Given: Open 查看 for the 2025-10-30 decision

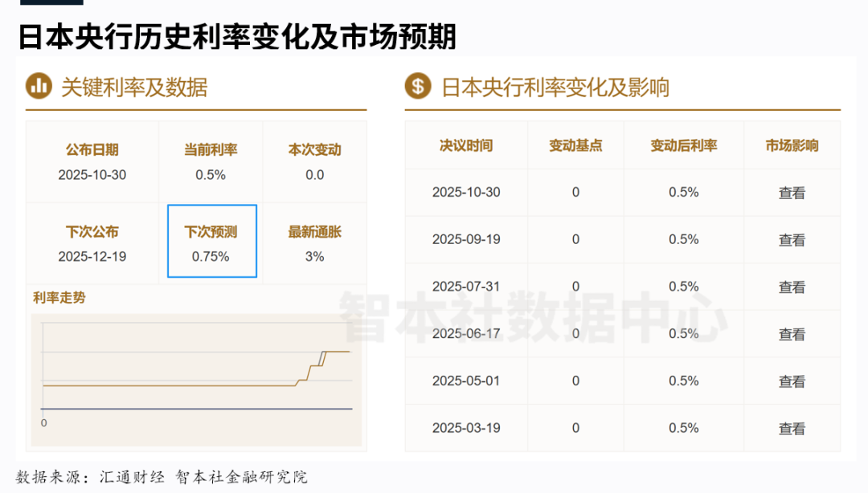Looking at the screenshot, I should tap(791, 193).
